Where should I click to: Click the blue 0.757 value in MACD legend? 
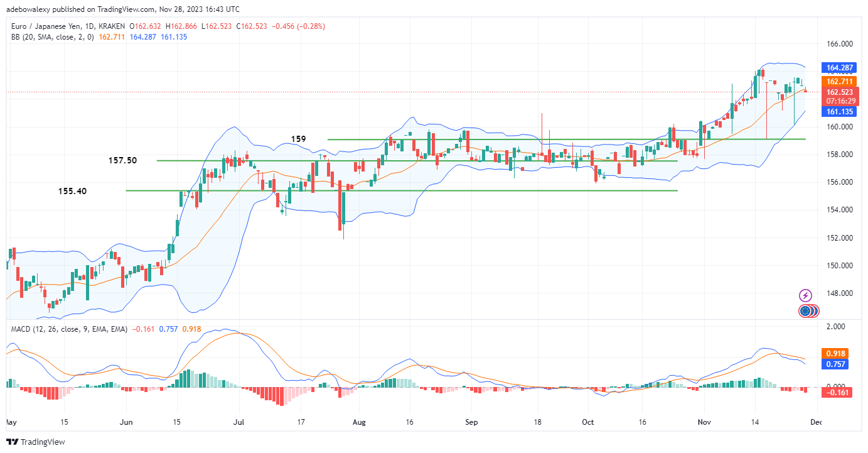coord(168,329)
